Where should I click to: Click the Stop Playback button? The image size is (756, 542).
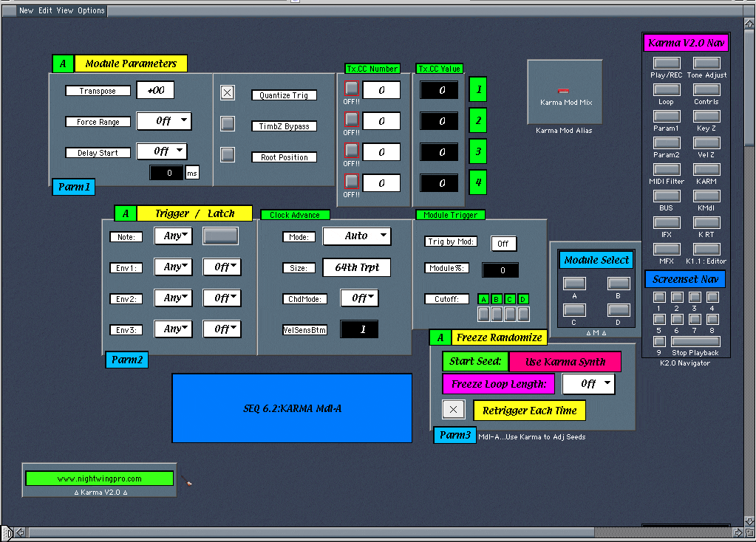tap(694, 342)
